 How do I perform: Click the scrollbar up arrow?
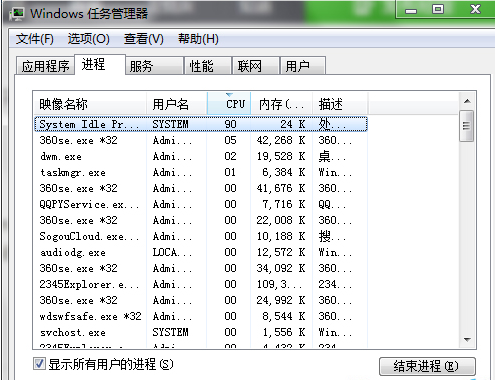point(467,101)
